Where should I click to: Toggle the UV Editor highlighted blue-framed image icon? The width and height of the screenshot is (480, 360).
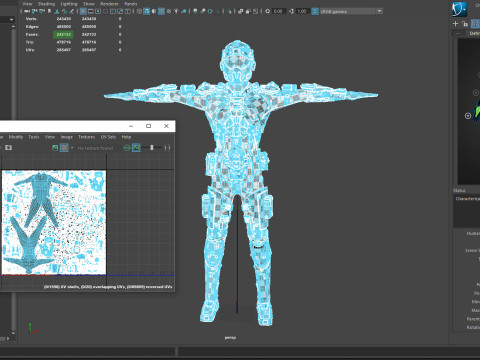pyautogui.click(x=136, y=147)
